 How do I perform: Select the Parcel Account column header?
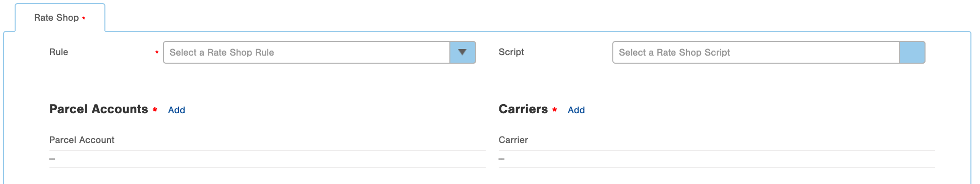tap(82, 140)
